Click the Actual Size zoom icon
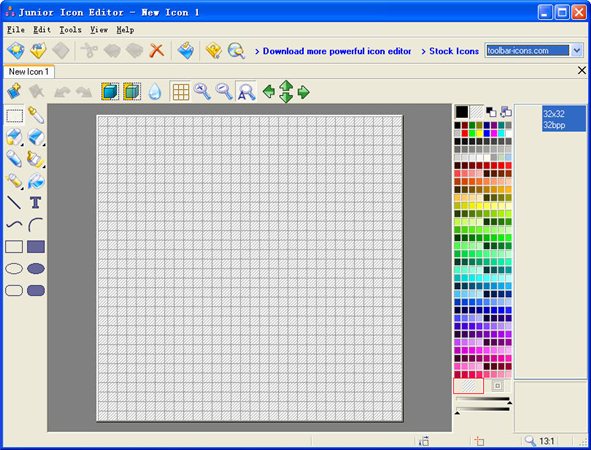591x450 pixels. [246, 92]
